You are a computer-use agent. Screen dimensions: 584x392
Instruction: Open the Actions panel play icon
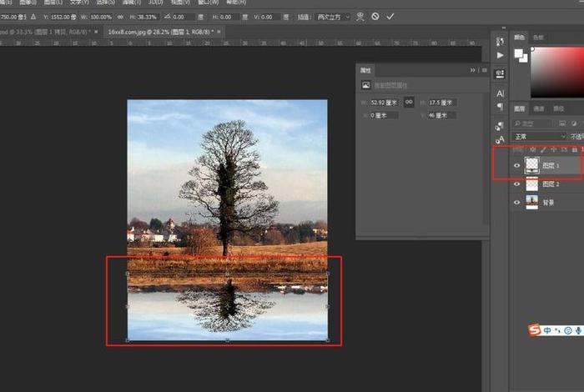(500, 56)
